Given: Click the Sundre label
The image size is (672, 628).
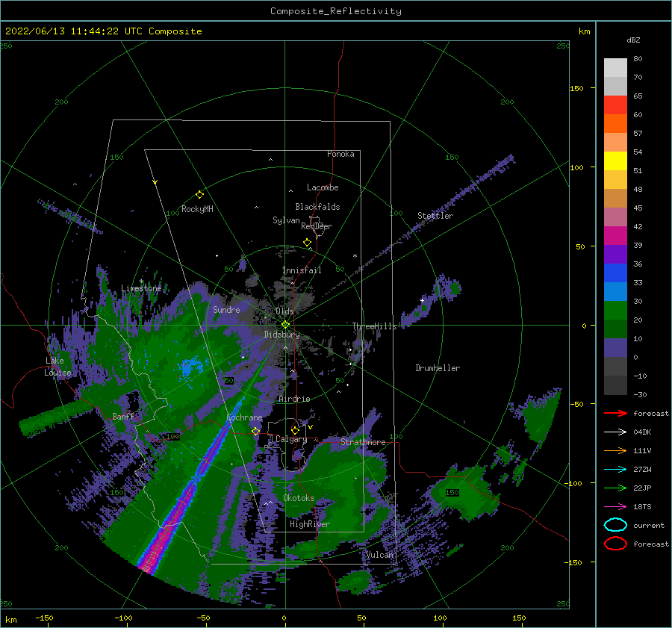Looking at the screenshot, I should click(x=226, y=309).
